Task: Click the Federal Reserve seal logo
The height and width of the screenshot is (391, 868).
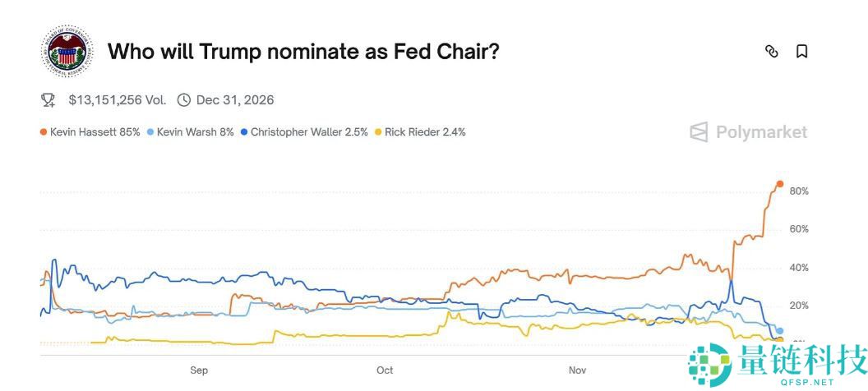Action: click(x=69, y=51)
